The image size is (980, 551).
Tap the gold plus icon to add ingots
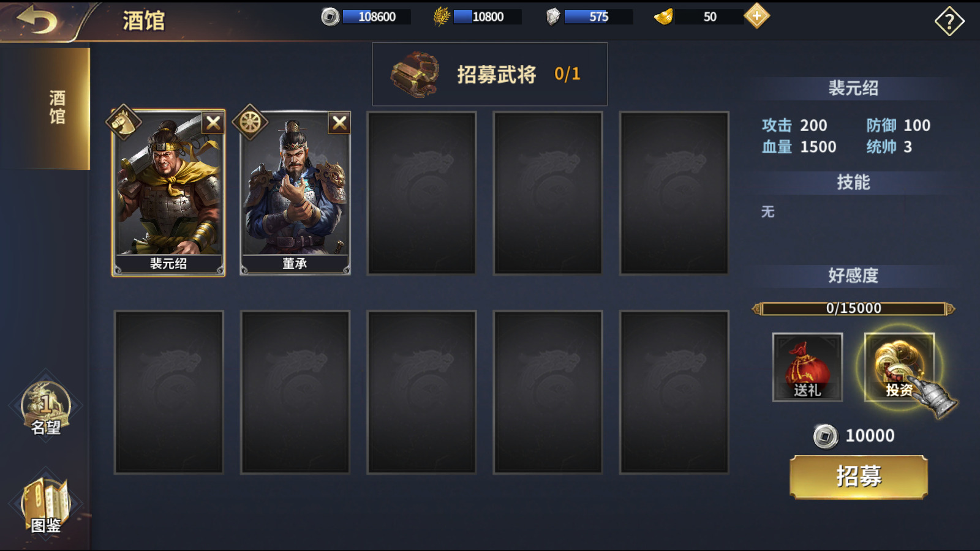tap(756, 16)
